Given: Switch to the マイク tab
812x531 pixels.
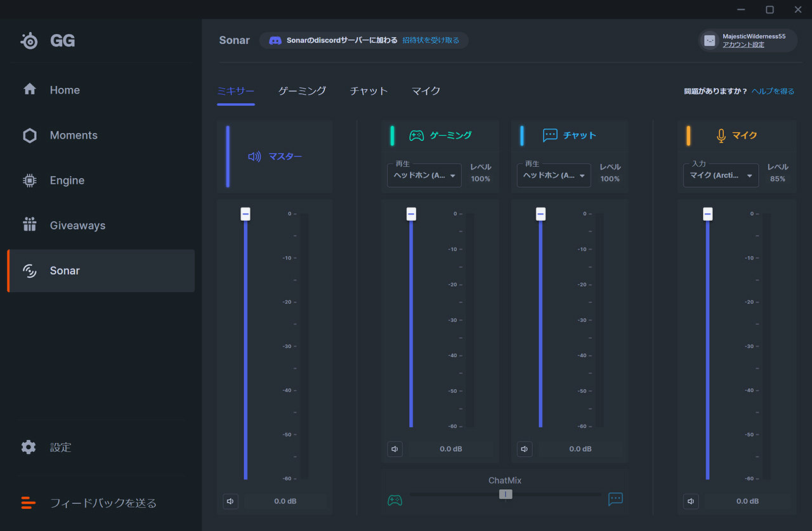Looking at the screenshot, I should 426,91.
